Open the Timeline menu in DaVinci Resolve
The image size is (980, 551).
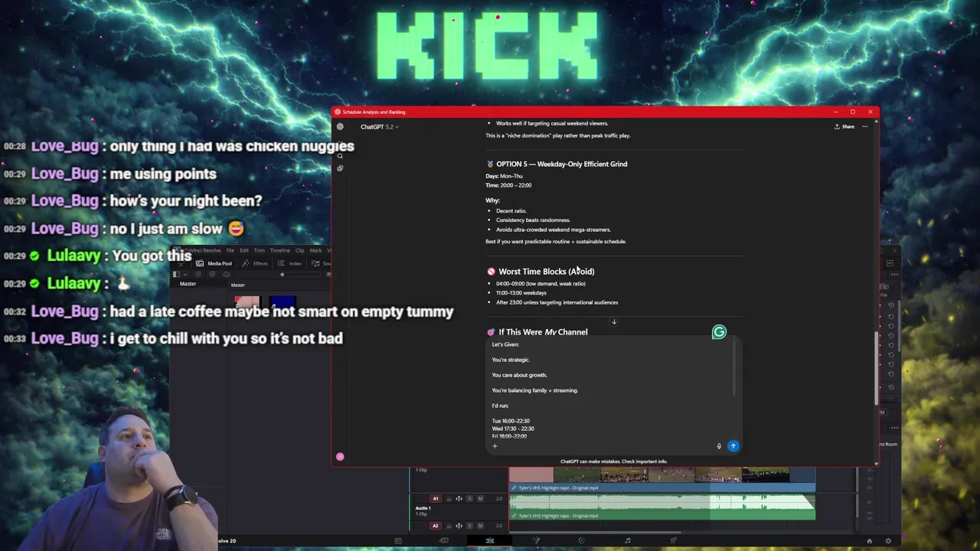point(280,250)
